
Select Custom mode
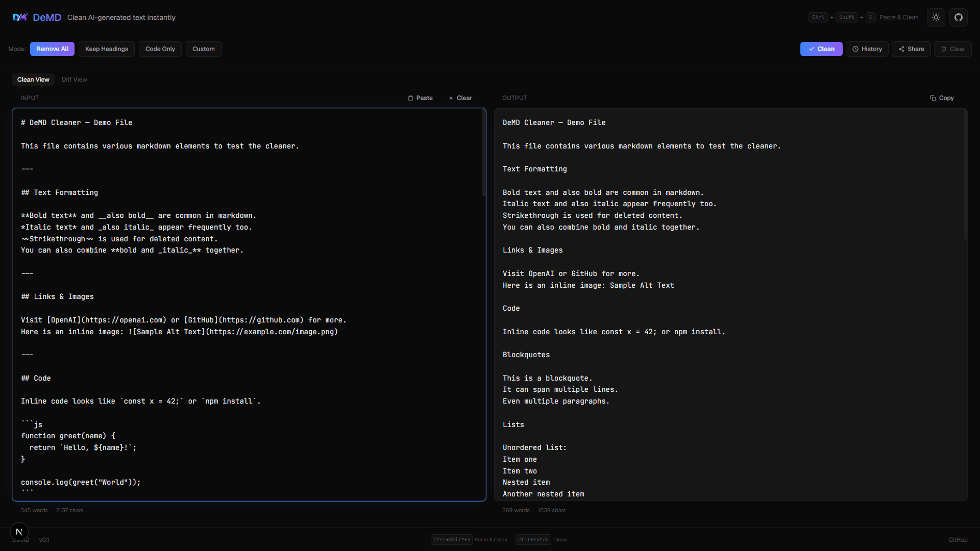click(x=204, y=49)
